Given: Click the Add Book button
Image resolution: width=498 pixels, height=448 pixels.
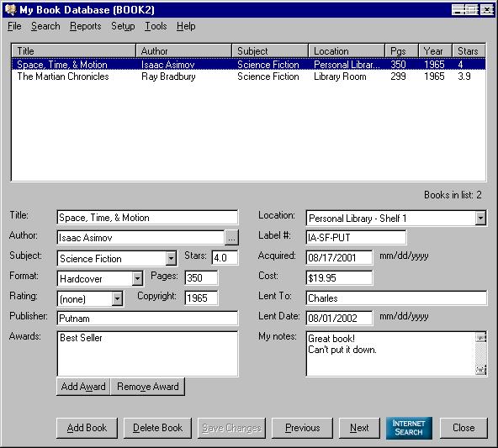Looking at the screenshot, I should 87,428.
